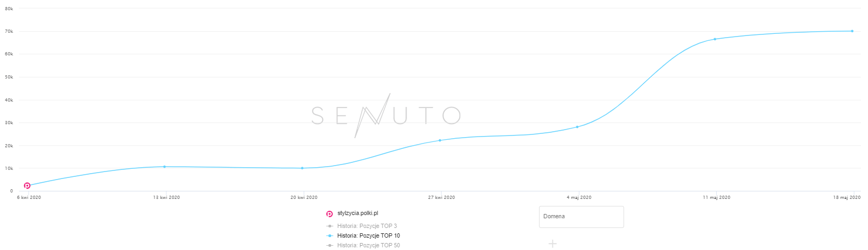Select the 4 maj 2020 data point
Screen dimensions: 868x250
[x=577, y=127]
